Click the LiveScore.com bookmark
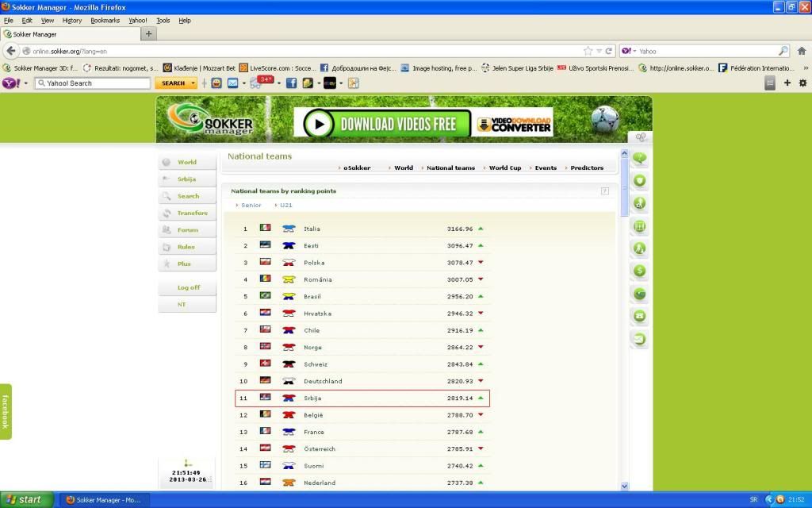The image size is (812, 508). (277, 68)
